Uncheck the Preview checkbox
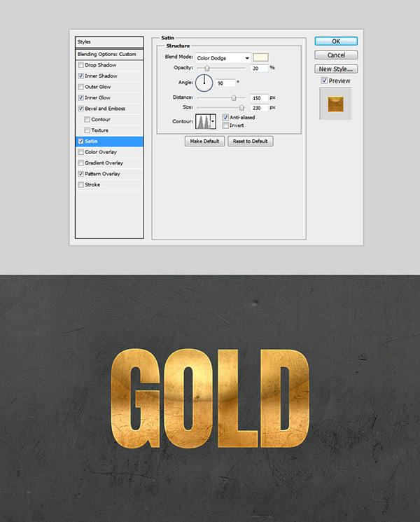 (x=323, y=81)
